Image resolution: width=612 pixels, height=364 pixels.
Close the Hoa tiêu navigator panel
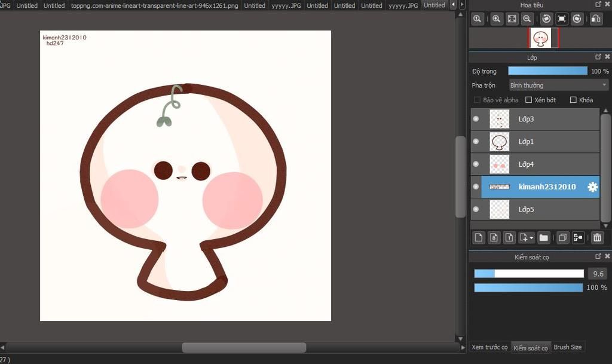coord(607,4)
